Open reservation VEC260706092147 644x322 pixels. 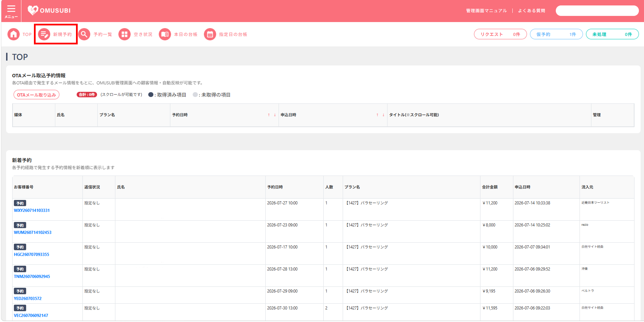coord(31,316)
